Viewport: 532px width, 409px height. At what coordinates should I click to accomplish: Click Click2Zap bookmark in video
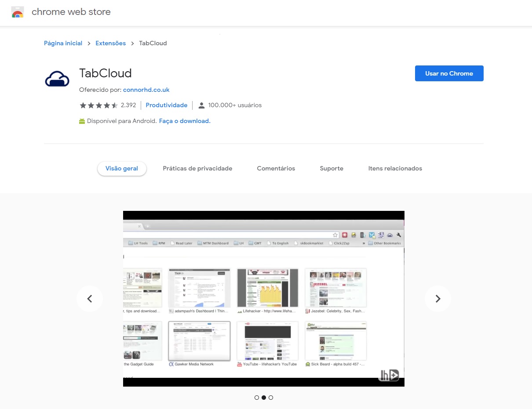340,243
